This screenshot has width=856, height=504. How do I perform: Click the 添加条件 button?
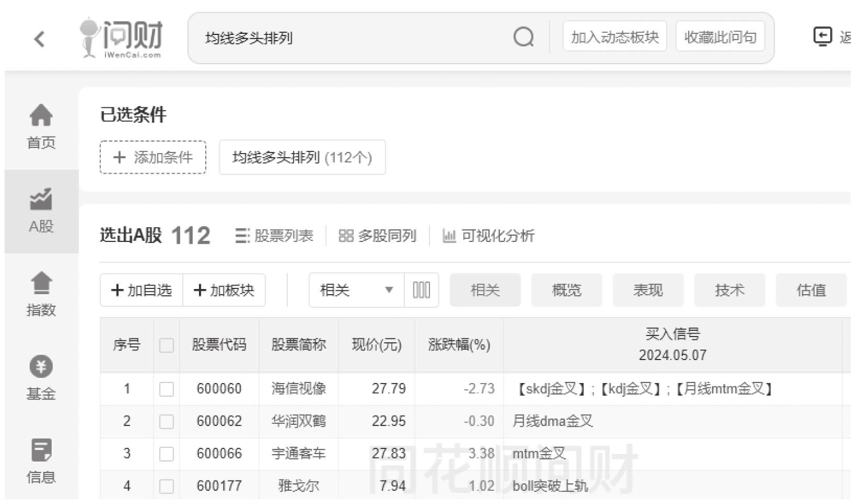click(153, 157)
